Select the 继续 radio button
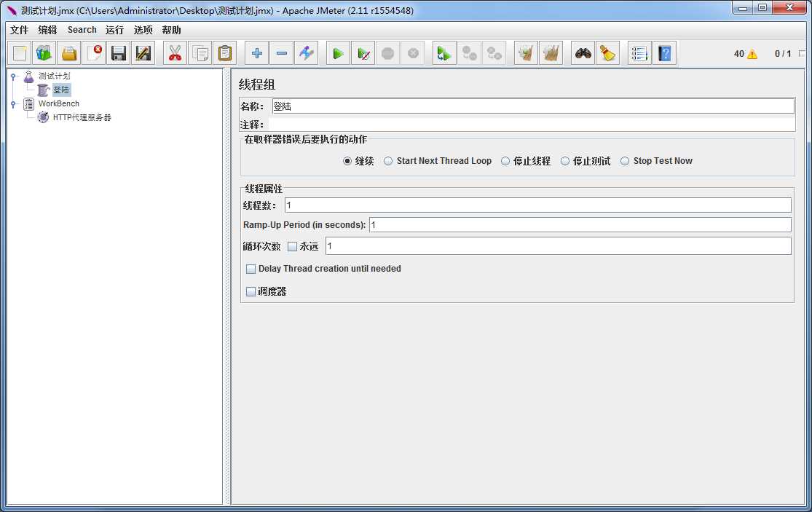Viewport: 812px width, 512px height. [x=347, y=161]
